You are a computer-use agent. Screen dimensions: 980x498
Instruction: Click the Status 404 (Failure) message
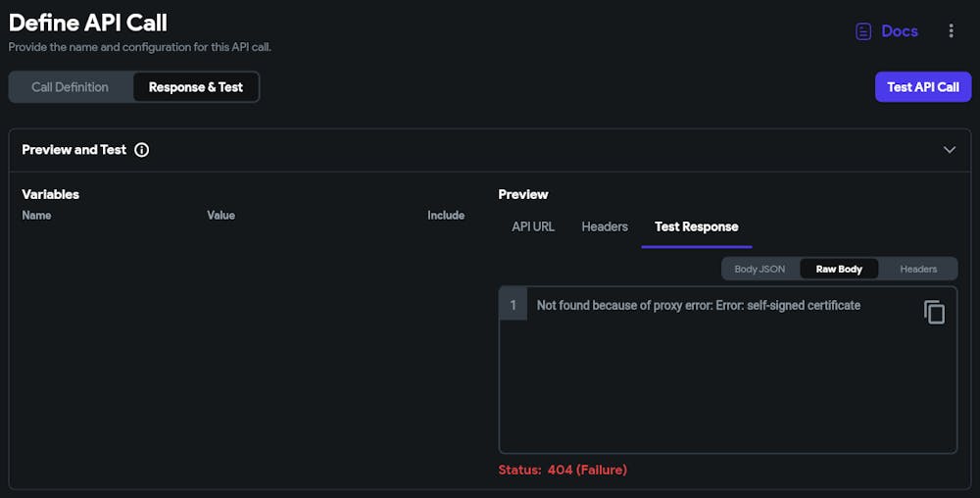[x=563, y=470]
